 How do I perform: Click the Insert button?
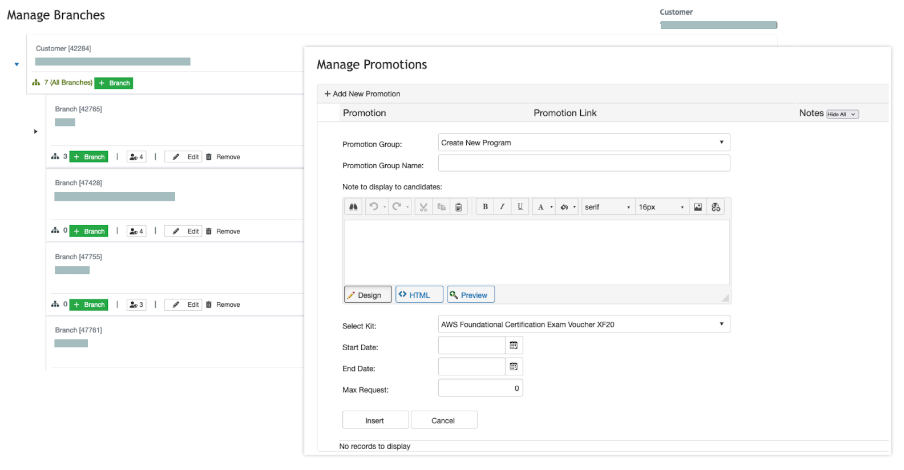pyautogui.click(x=375, y=420)
